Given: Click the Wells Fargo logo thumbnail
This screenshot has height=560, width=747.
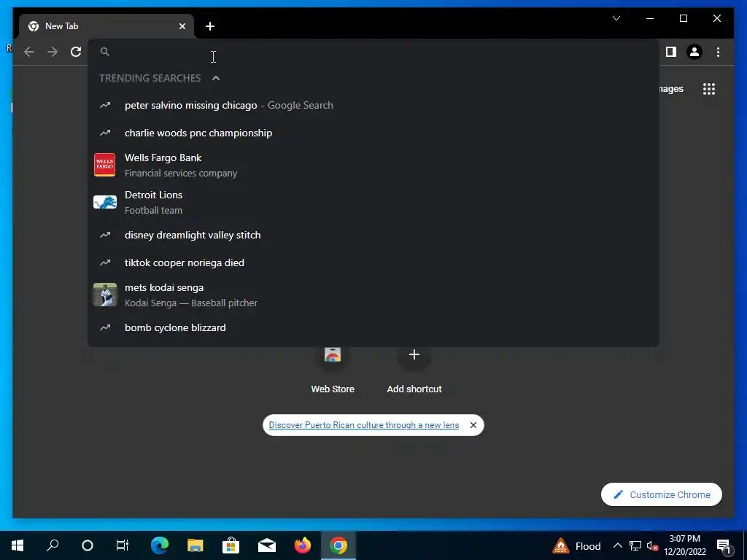Looking at the screenshot, I should tap(105, 165).
